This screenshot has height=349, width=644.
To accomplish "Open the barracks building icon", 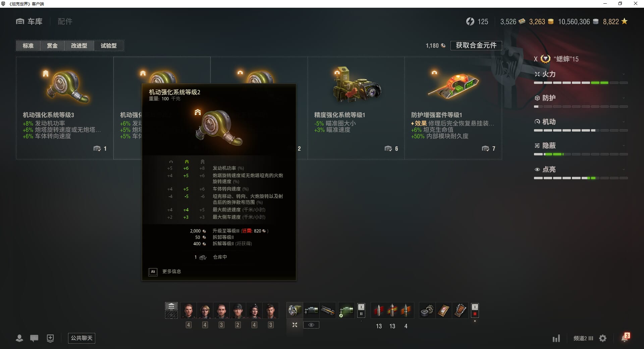I will click(x=171, y=306).
